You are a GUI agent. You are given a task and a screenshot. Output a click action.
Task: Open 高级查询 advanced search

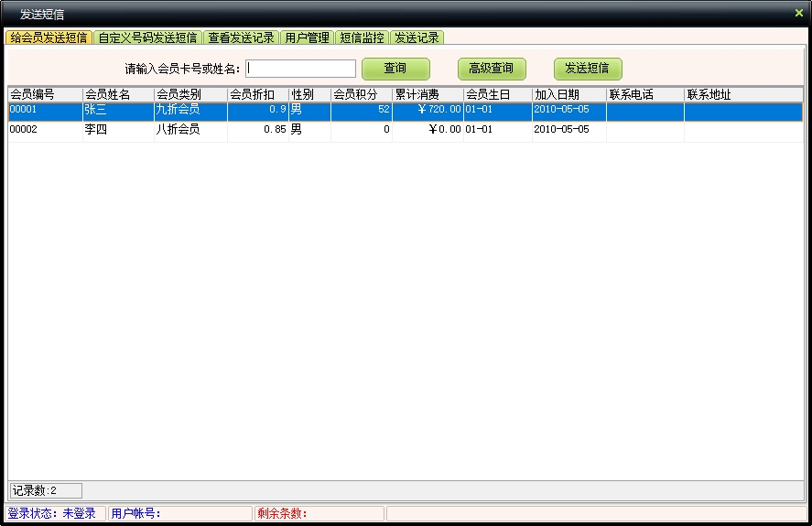(x=492, y=69)
